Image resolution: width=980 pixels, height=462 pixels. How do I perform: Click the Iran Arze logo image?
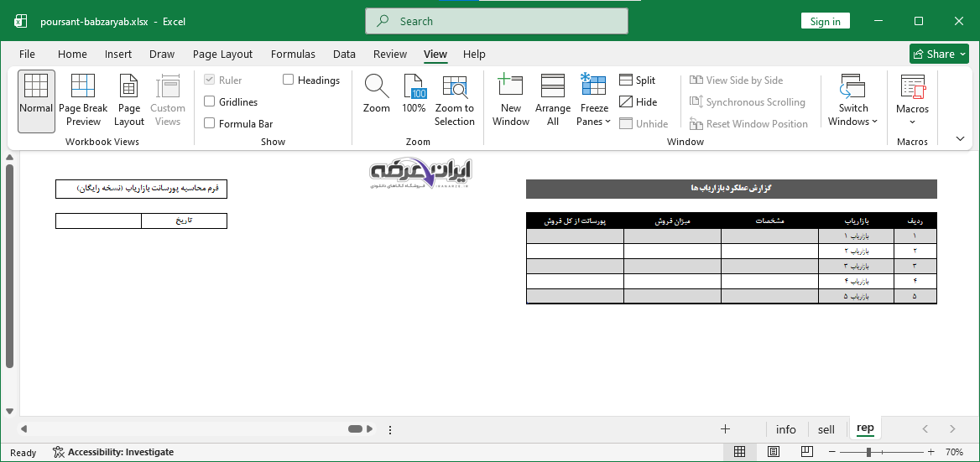(422, 172)
